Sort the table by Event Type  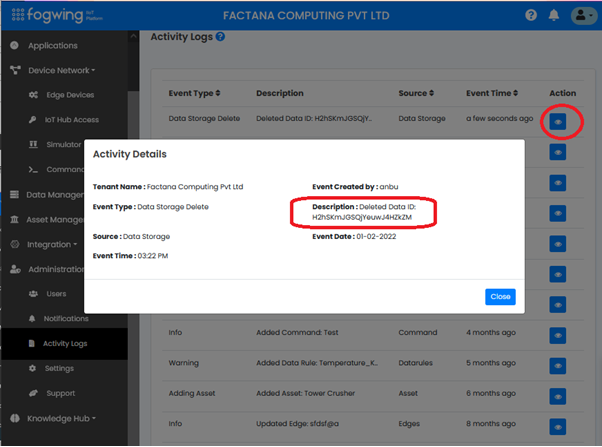[194, 93]
